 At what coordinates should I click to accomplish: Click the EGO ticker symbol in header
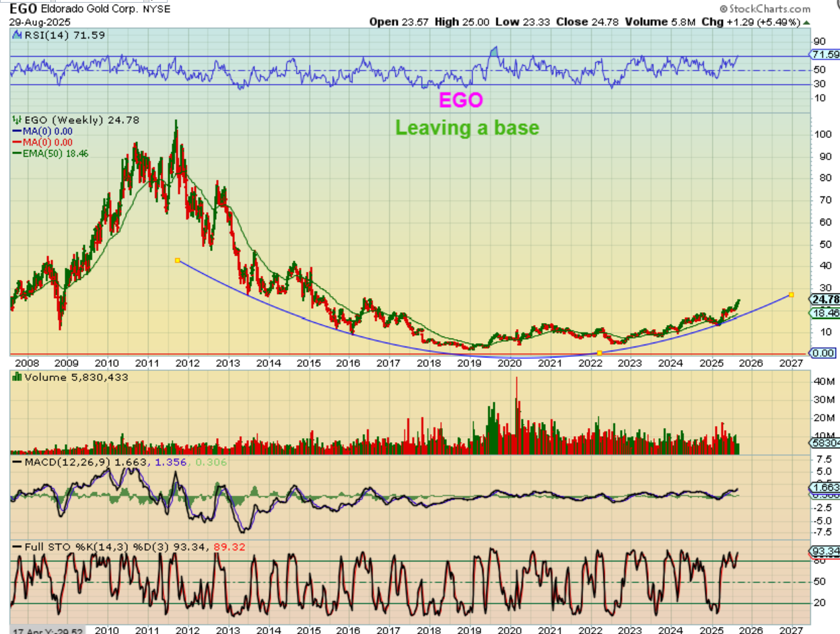(x=22, y=9)
